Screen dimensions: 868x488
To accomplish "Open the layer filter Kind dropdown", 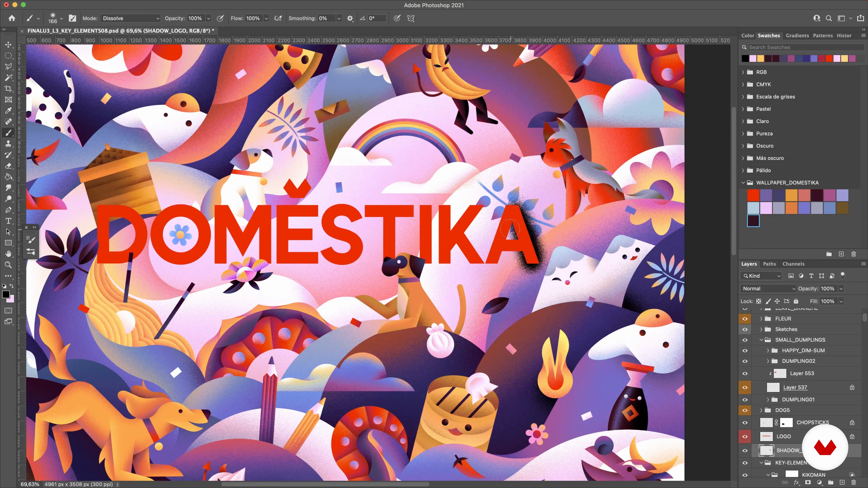I will tap(761, 276).
